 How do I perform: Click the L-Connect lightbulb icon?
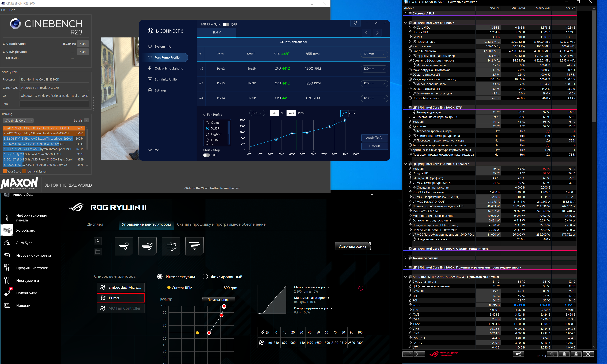click(355, 23)
